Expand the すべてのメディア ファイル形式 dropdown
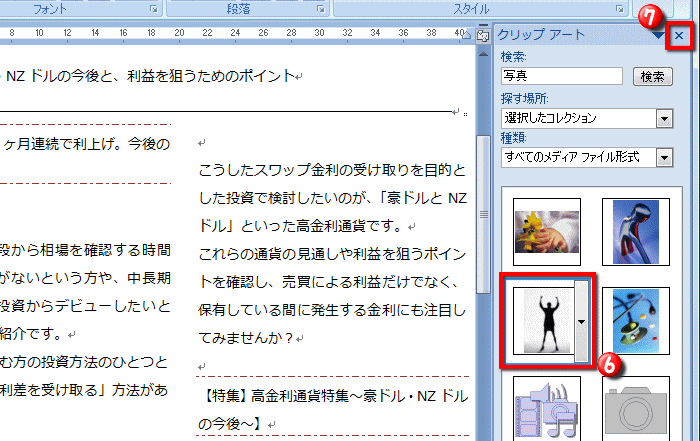Image resolution: width=700 pixels, height=441 pixels. 664,158
